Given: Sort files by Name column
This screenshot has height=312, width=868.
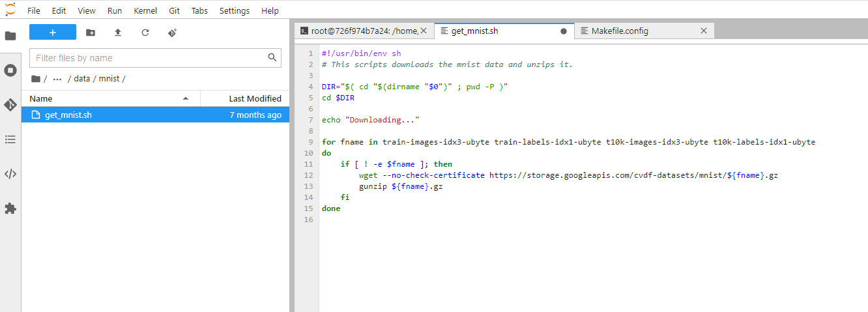Looking at the screenshot, I should [111, 98].
